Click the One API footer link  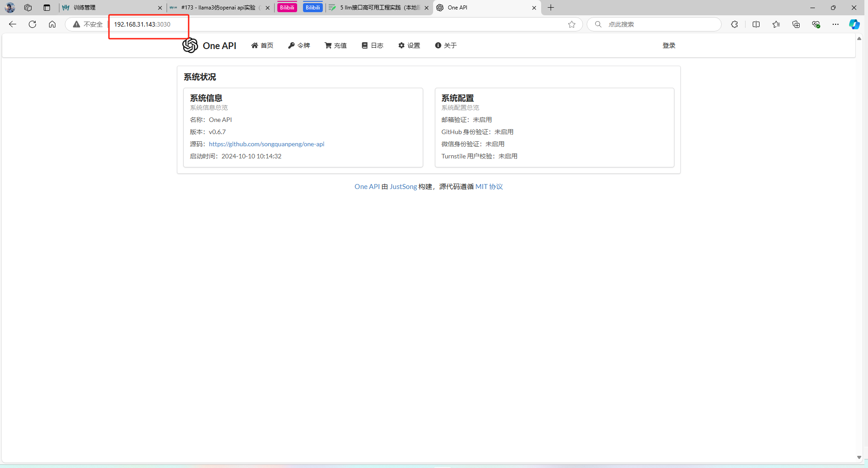[367, 187]
